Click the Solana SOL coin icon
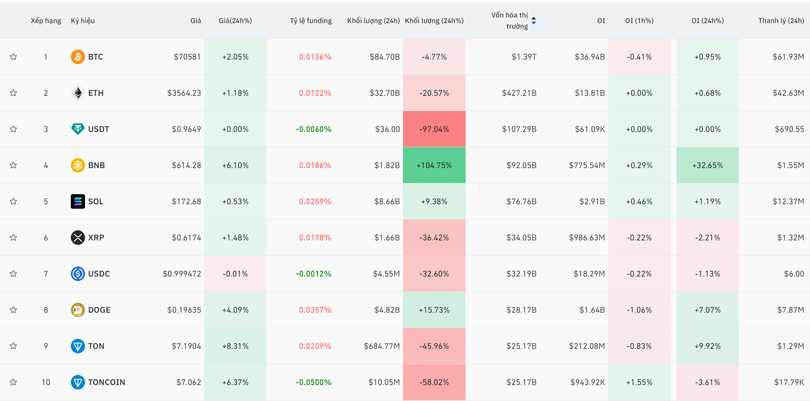 coord(77,201)
